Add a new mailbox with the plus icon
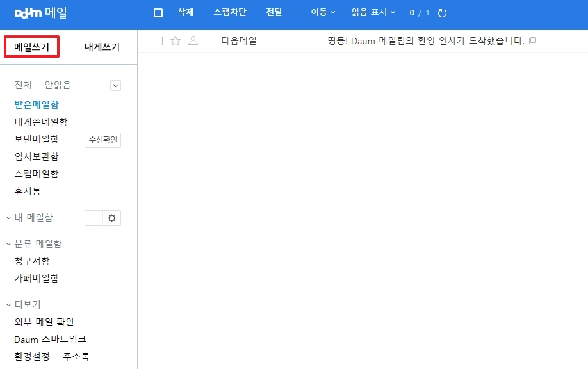Viewport: 588px width, 369px height. (x=94, y=218)
